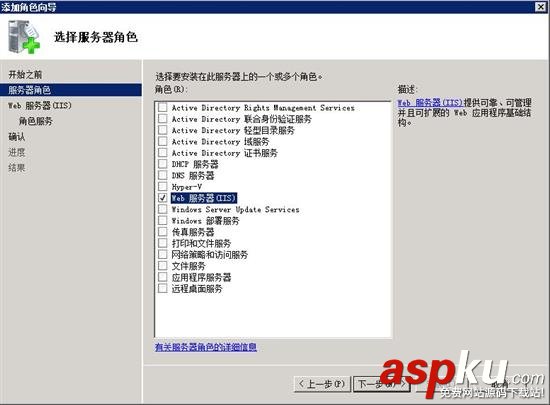Select the 远程桌面服务 checkbox
550x405 pixels.
162,288
